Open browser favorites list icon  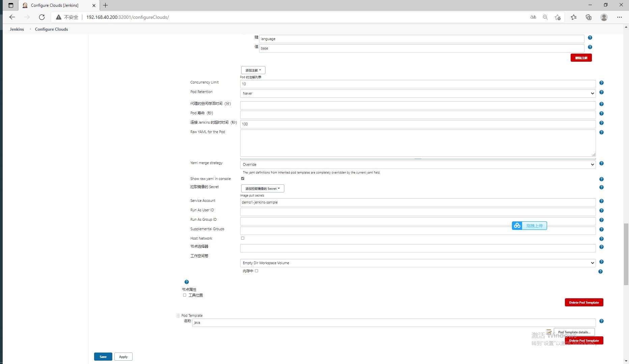coord(574,17)
